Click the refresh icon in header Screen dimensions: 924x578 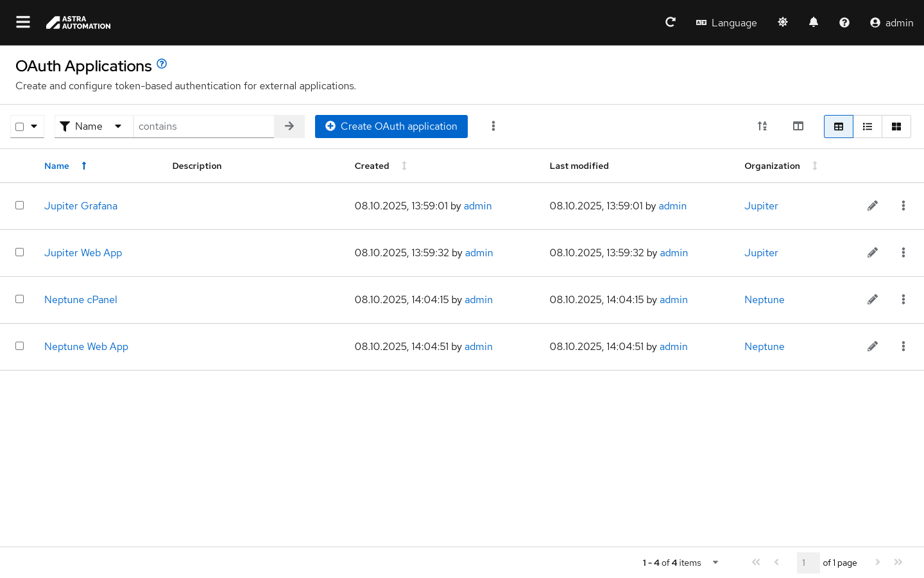tap(671, 22)
